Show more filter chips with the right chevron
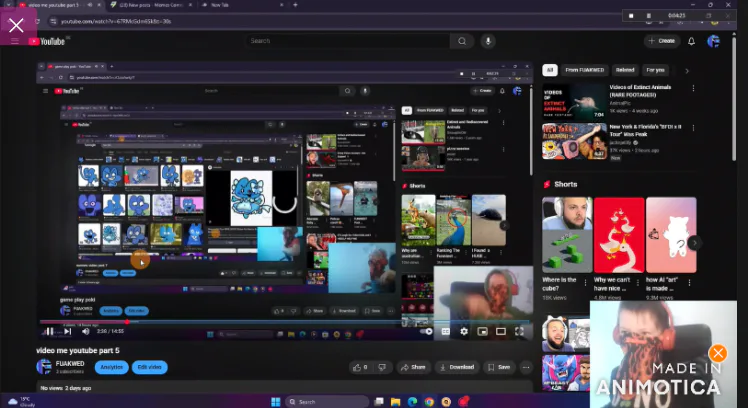This screenshot has height=408, width=748. (x=687, y=71)
